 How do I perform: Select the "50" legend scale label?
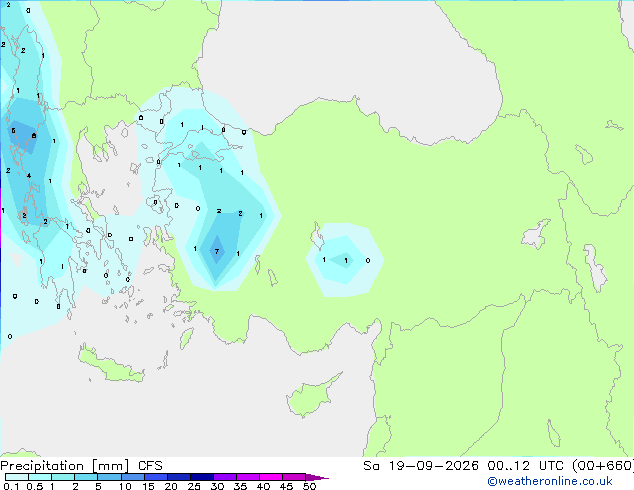click(x=309, y=486)
